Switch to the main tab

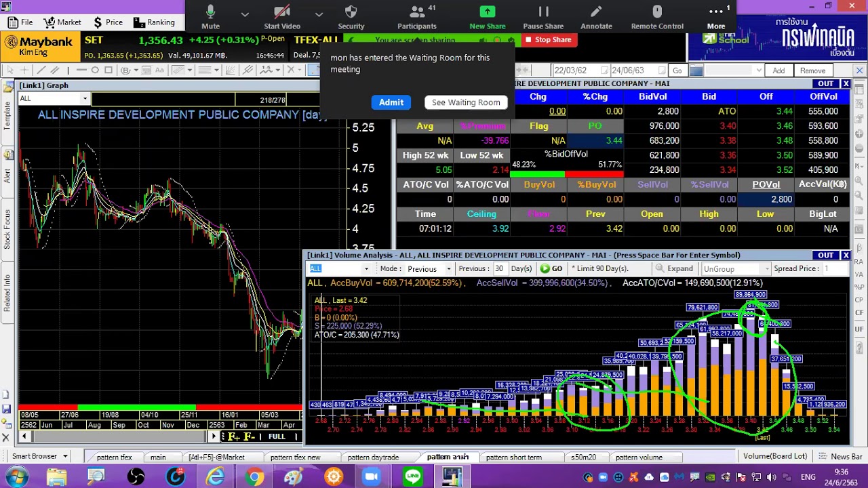pyautogui.click(x=158, y=457)
